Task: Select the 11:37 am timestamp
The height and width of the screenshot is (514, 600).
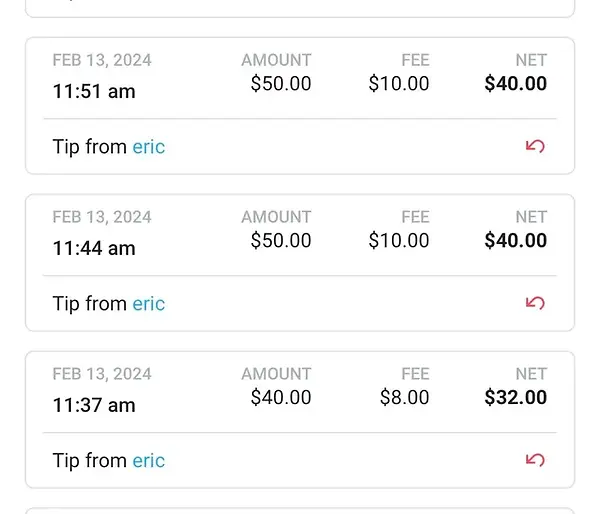Action: (94, 405)
